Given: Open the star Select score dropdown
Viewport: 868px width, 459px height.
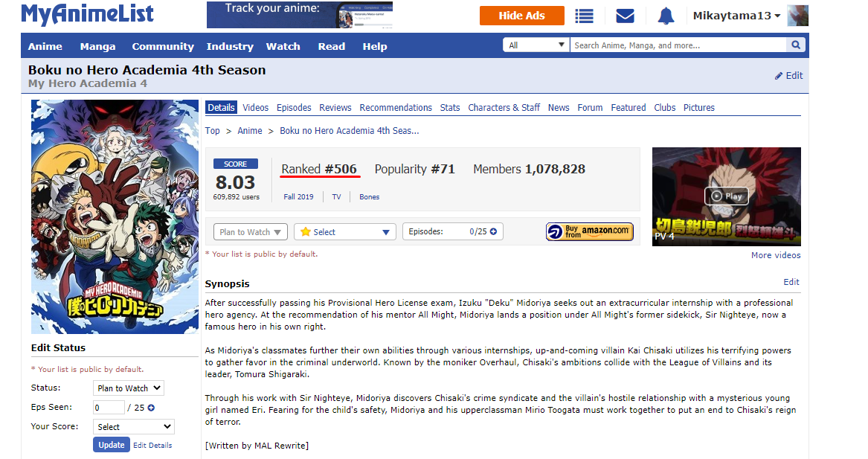Looking at the screenshot, I should [x=345, y=232].
